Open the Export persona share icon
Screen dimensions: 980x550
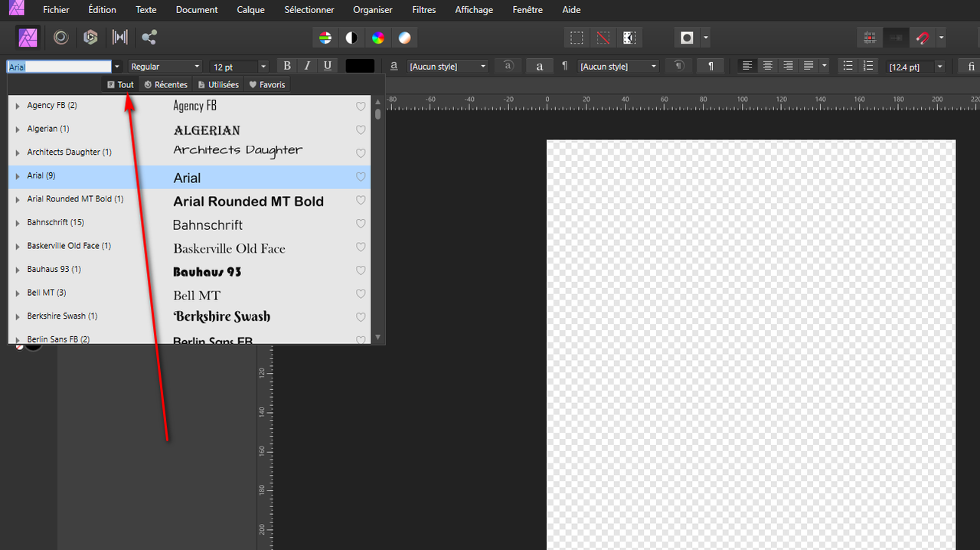click(149, 38)
